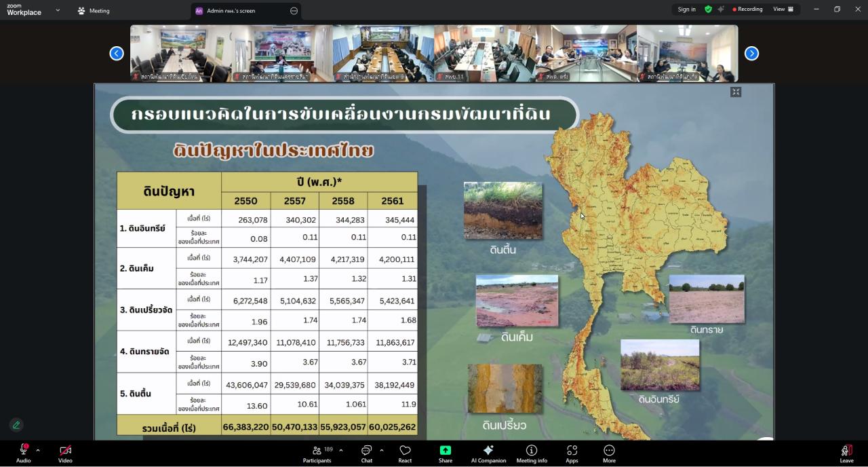Toggle the annotation pencil tool
This screenshot has height=467, width=868.
point(16,424)
